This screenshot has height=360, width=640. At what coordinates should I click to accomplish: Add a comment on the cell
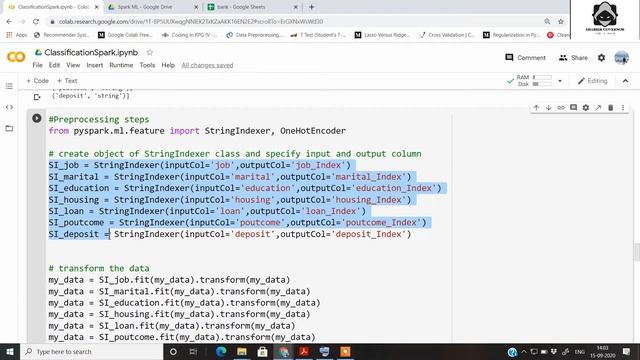573,107
